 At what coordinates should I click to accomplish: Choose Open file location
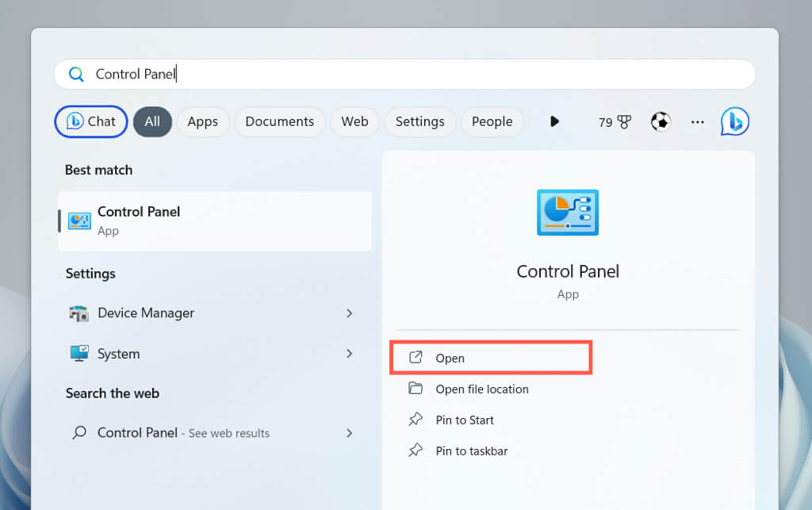[482, 389]
